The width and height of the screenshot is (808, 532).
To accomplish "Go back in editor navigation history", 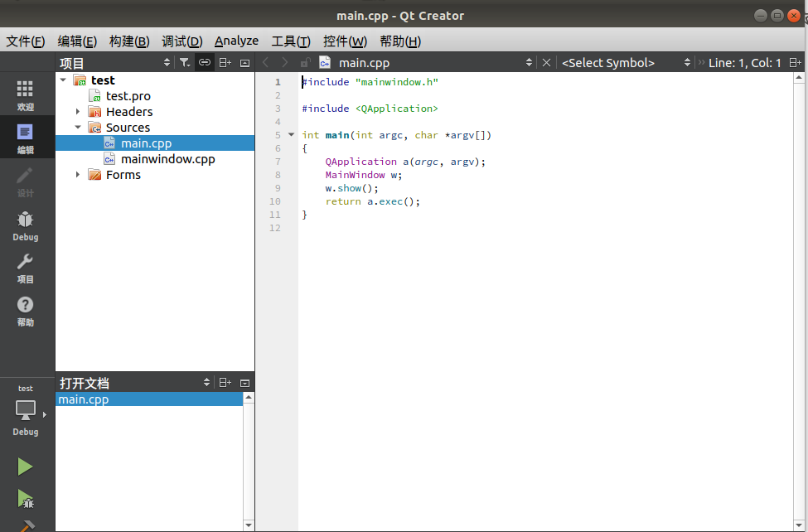I will tap(266, 63).
